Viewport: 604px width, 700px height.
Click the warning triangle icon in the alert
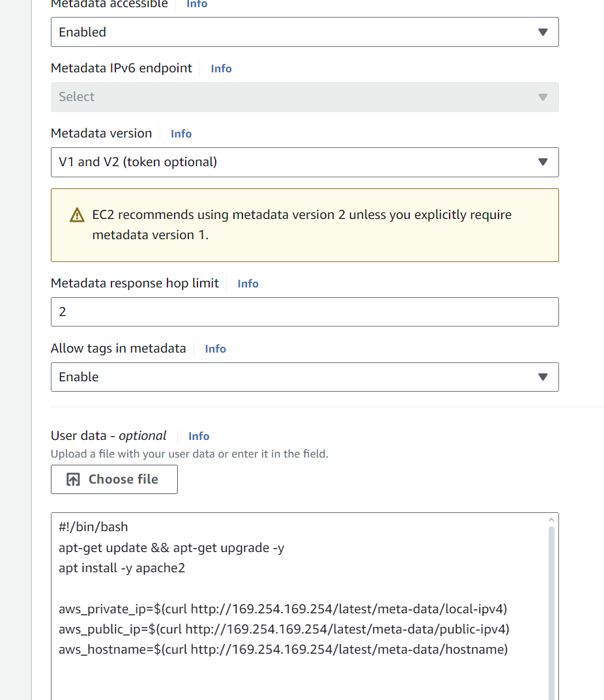tap(77, 215)
